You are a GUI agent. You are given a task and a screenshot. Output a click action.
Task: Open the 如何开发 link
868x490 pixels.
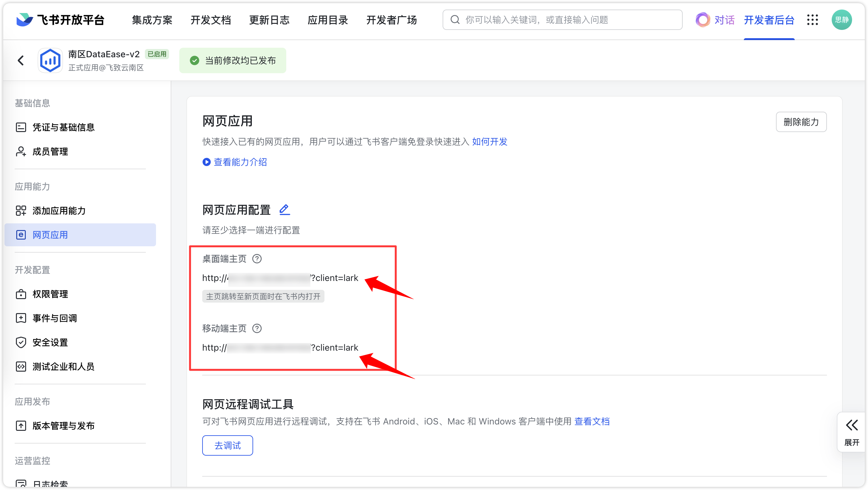[490, 142]
